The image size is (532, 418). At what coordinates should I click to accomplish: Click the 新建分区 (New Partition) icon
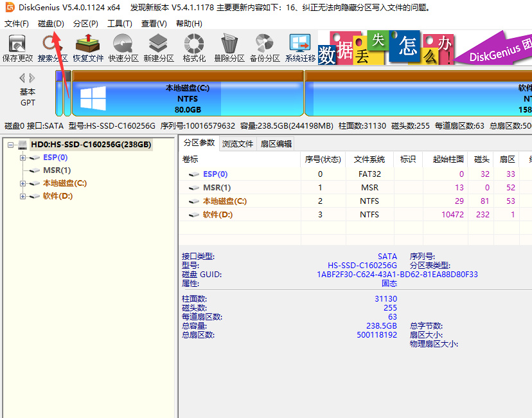158,48
